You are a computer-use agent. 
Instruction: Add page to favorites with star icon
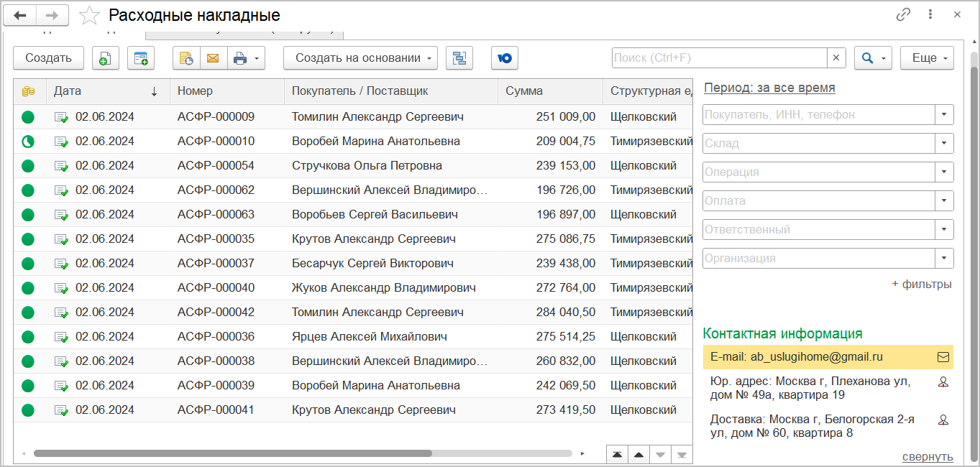point(89,15)
